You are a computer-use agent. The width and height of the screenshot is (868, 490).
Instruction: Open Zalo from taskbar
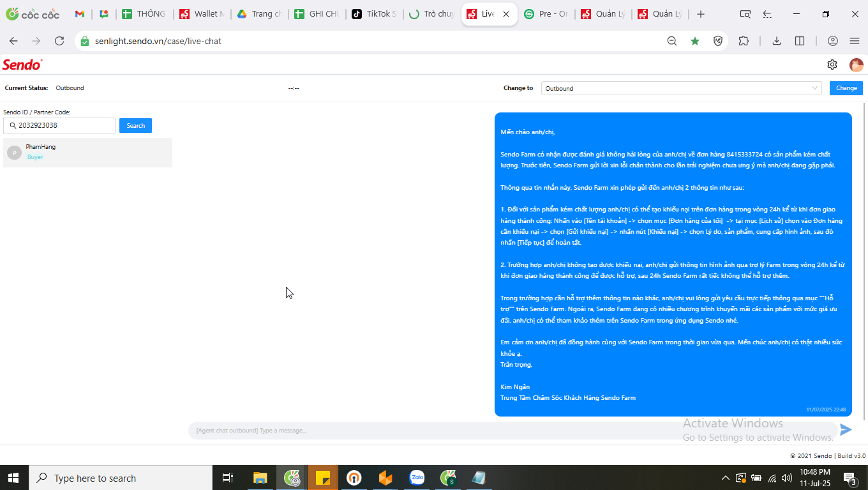pyautogui.click(x=417, y=478)
